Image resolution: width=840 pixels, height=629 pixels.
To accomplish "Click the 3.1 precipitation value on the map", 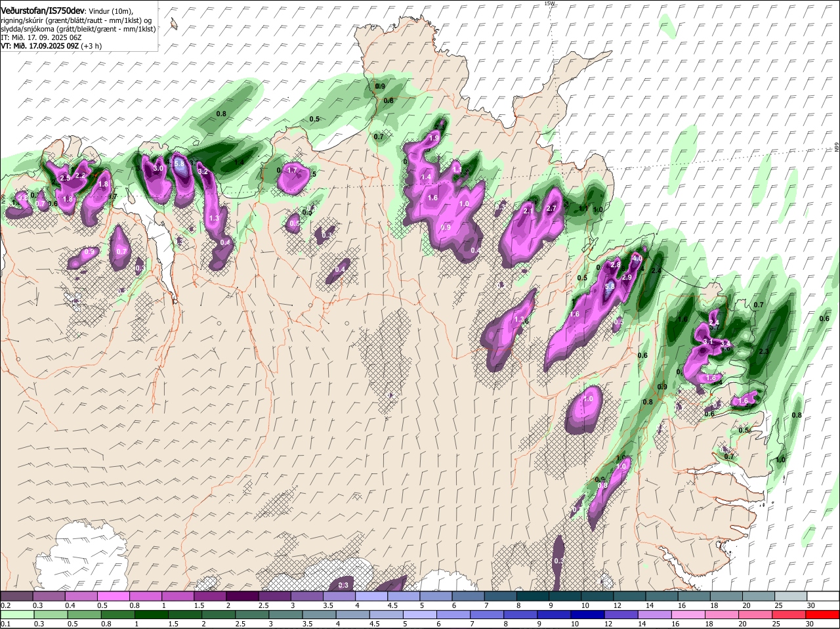I will pyautogui.click(x=708, y=342).
